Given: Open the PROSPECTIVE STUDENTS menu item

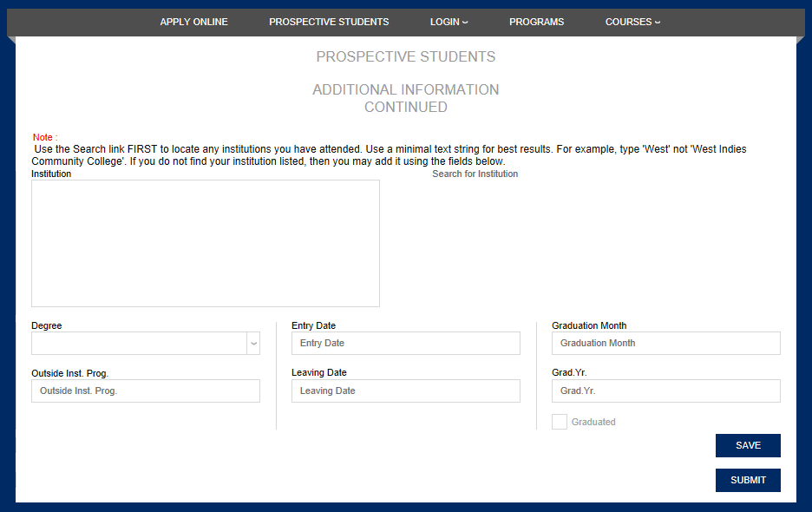Looking at the screenshot, I should click(329, 22).
